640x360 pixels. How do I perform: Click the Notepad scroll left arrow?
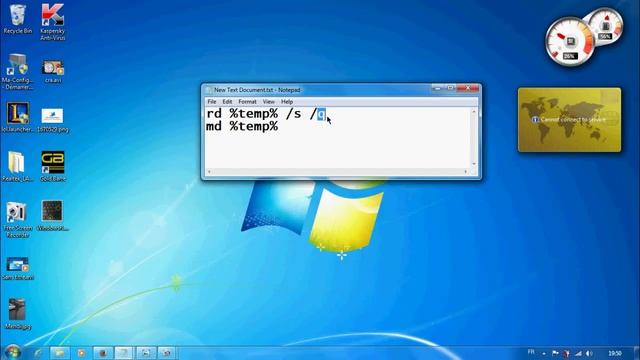209,172
